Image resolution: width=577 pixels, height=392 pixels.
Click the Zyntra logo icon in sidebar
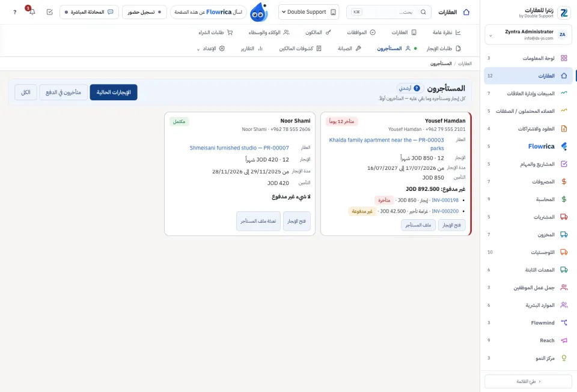[564, 13]
